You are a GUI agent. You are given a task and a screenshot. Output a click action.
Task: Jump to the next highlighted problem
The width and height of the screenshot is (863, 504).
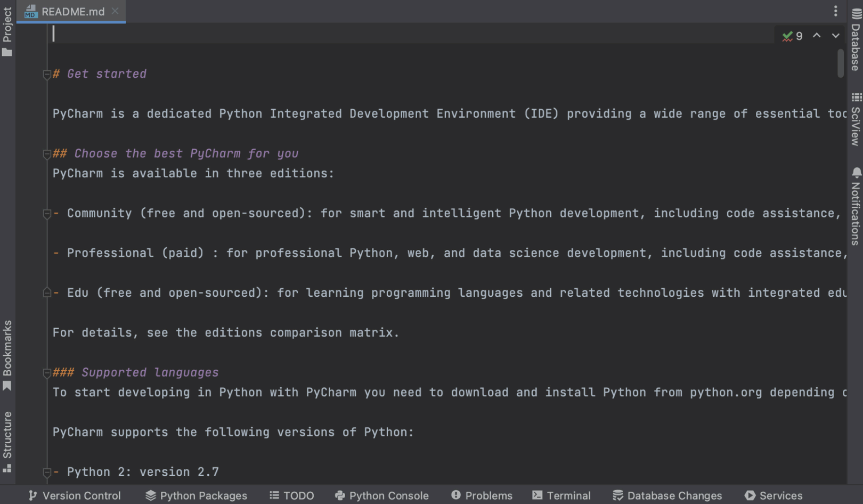[x=835, y=36]
